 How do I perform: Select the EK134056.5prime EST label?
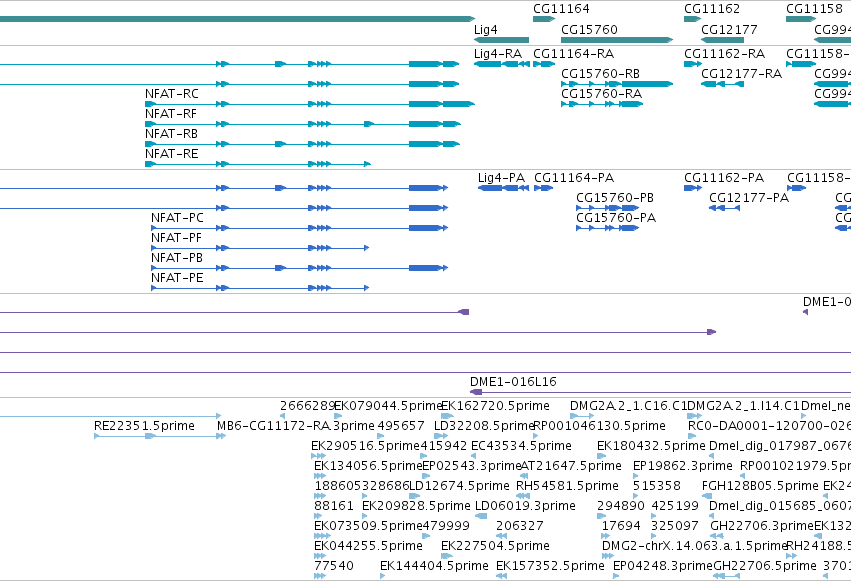[x=368, y=466]
